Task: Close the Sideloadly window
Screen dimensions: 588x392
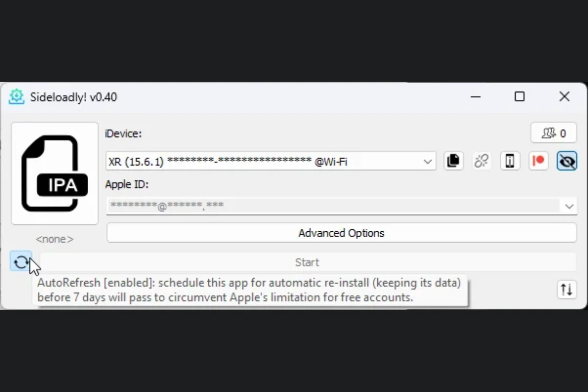Action: [564, 97]
